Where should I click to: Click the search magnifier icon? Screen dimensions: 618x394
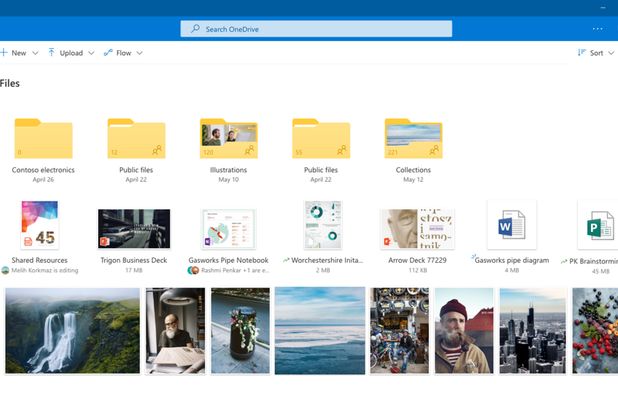(195, 29)
